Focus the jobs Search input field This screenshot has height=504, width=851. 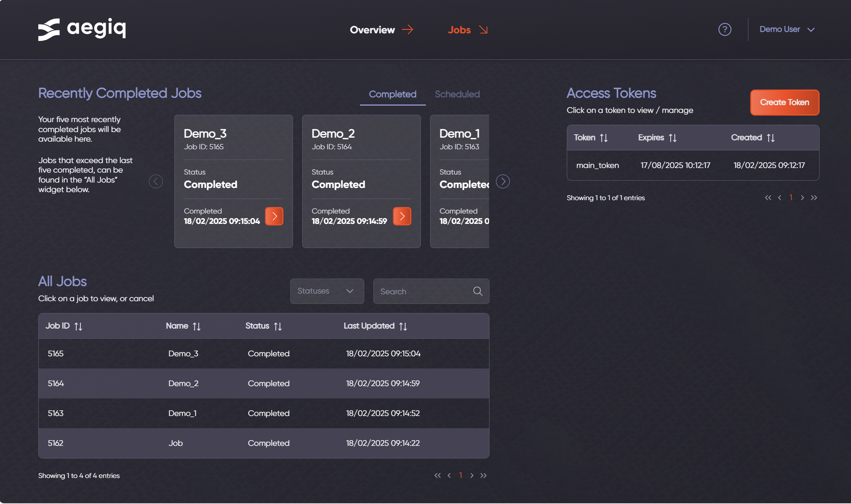[x=423, y=291]
